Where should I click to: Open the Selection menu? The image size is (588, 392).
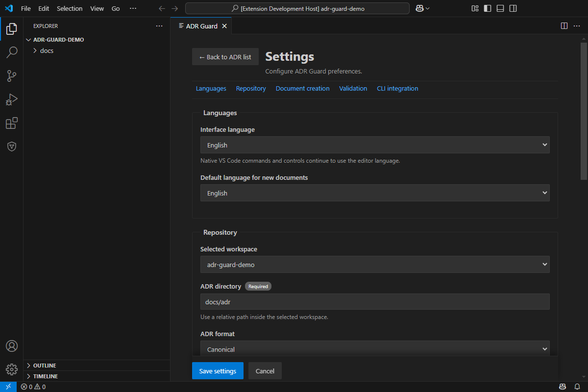point(70,8)
